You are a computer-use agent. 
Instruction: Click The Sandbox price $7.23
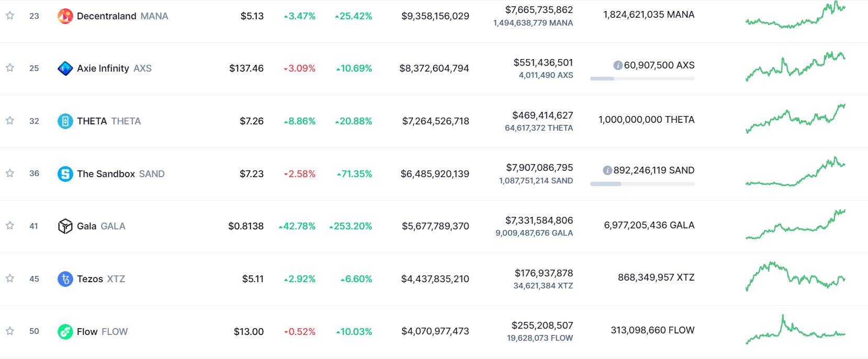[x=252, y=174]
